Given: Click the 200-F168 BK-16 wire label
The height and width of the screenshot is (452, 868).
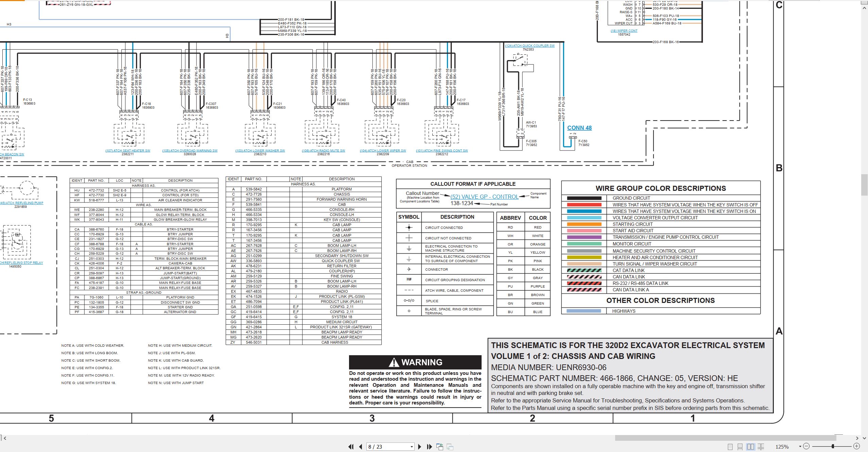Looking at the screenshot, I should (665, 42).
